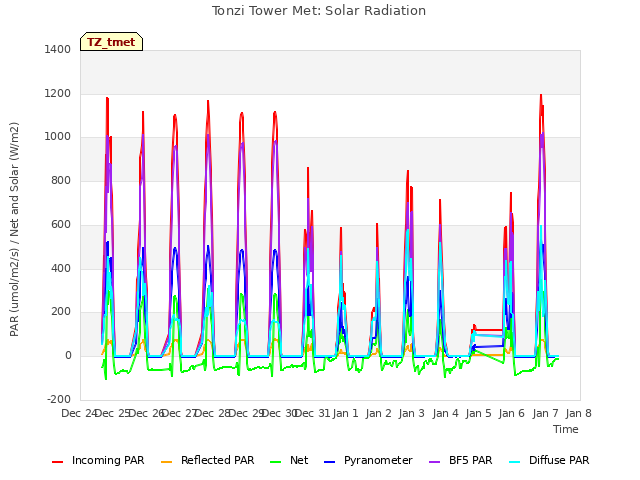Viewport: 640px width, 480px height.
Task: Select the BF5 PAR legend label
Action: [471, 460]
